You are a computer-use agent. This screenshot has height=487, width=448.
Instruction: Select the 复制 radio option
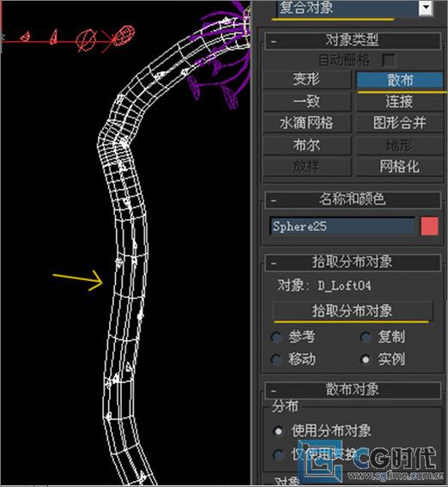383,337
